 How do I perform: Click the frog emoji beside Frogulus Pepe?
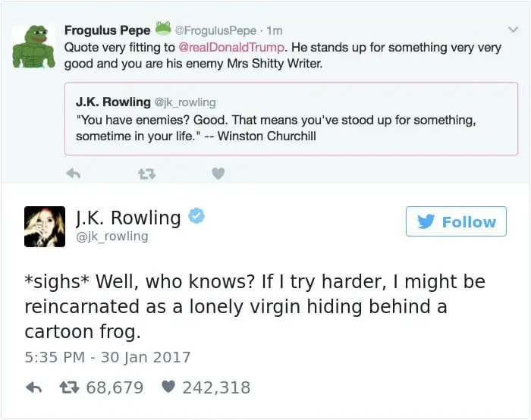162,29
